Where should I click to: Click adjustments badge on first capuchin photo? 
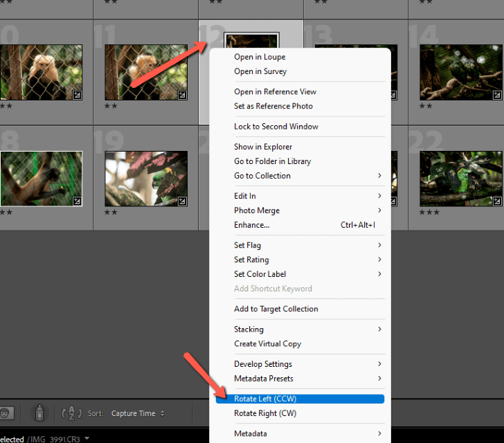pos(77,95)
